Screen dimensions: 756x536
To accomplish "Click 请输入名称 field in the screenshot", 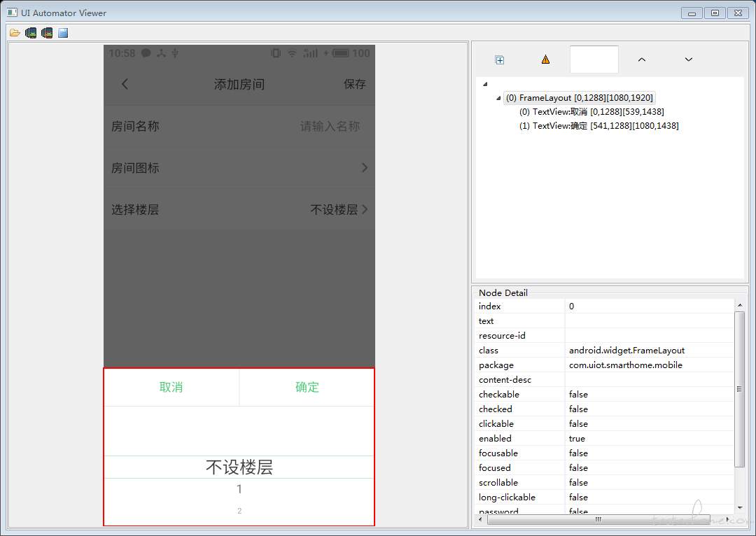I will [330, 126].
